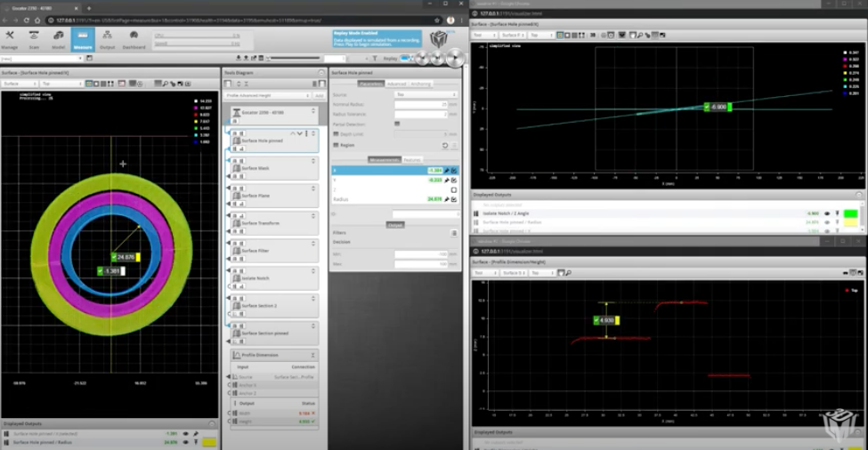
Task: Toggle the Z measurement checkbox
Action: [x=454, y=189]
